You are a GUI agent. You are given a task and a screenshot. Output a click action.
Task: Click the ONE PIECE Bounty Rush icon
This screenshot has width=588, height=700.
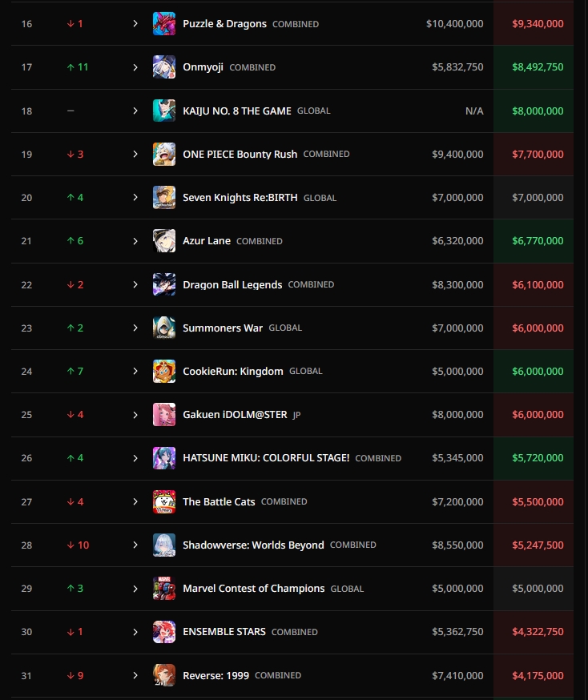(164, 154)
